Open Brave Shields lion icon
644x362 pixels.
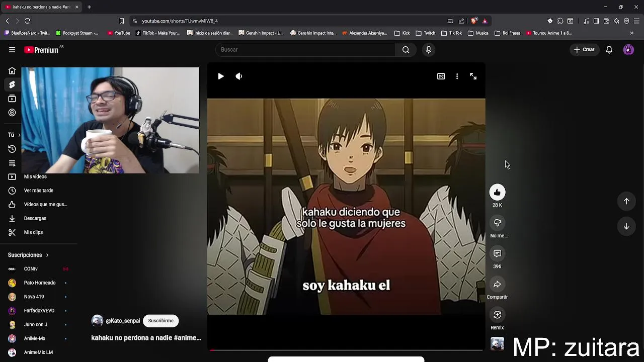(x=474, y=21)
